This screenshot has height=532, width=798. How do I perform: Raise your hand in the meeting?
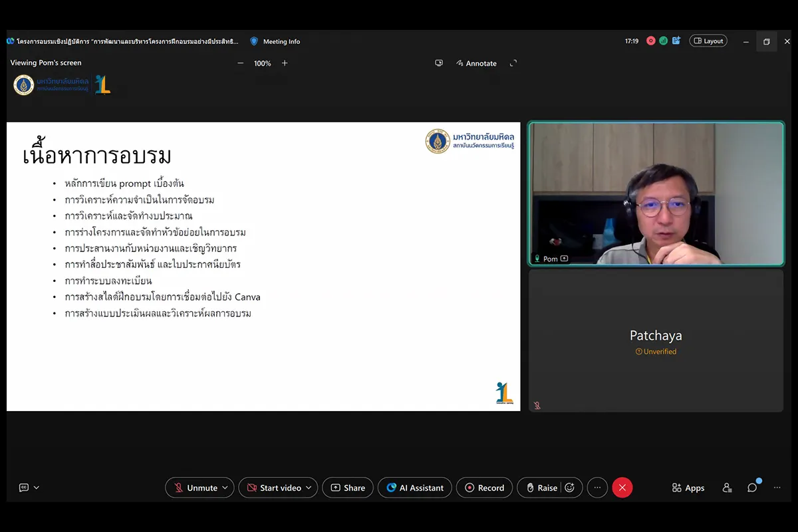pyautogui.click(x=540, y=487)
